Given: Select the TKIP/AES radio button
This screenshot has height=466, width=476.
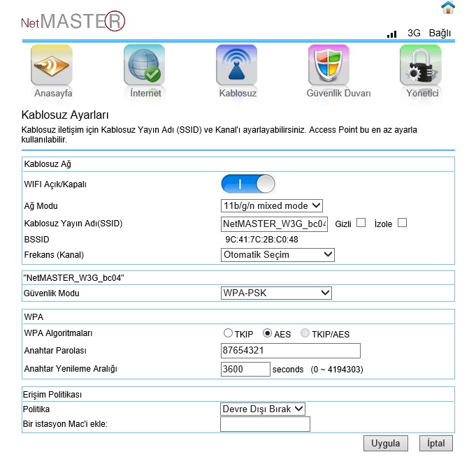Looking at the screenshot, I should [305, 333].
